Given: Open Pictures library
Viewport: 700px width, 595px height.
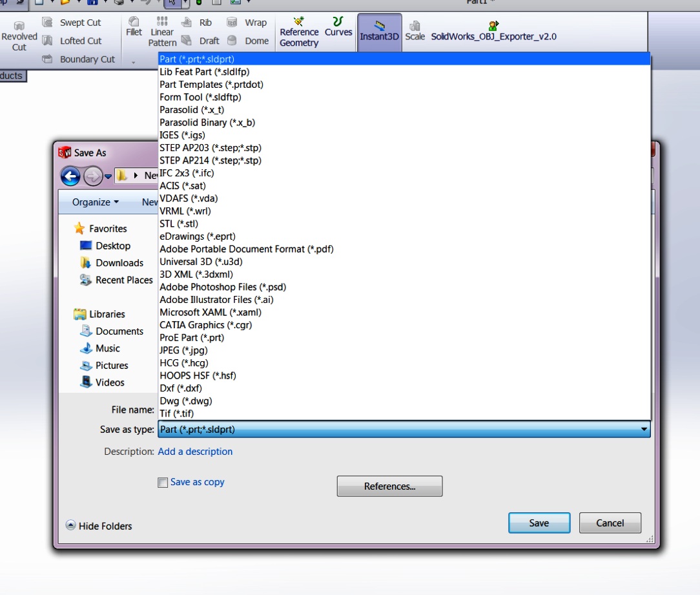Looking at the screenshot, I should [x=104, y=366].
